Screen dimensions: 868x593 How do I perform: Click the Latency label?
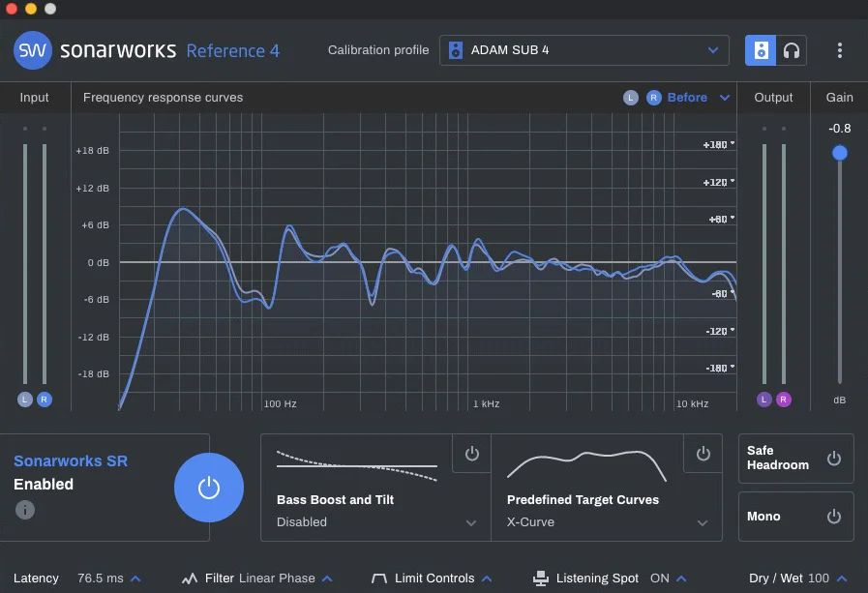point(36,578)
